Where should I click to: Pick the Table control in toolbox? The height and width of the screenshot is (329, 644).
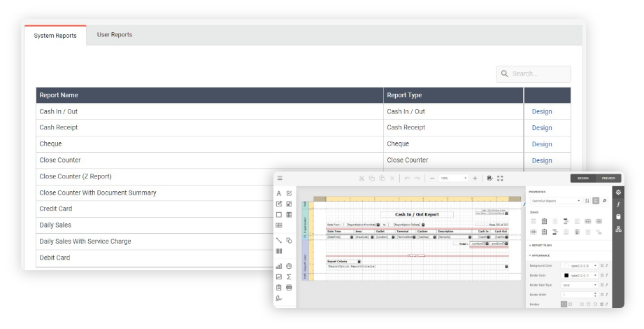[x=289, y=214]
